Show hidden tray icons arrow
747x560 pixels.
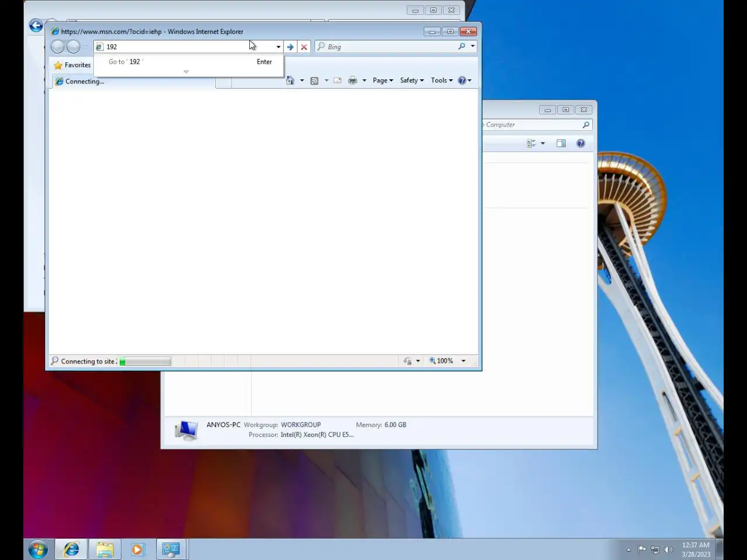tap(629, 549)
